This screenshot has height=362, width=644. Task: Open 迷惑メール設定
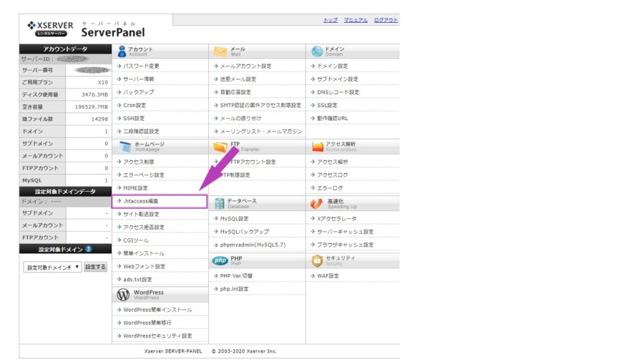238,79
